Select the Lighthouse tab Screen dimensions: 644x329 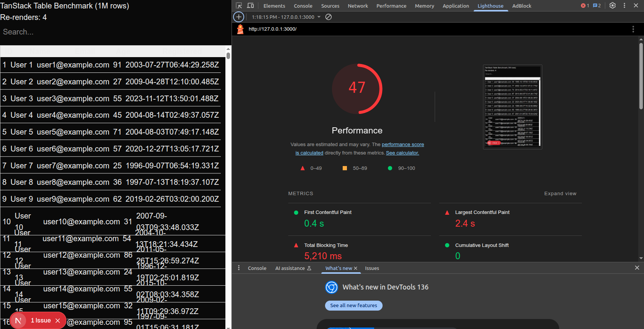490,6
